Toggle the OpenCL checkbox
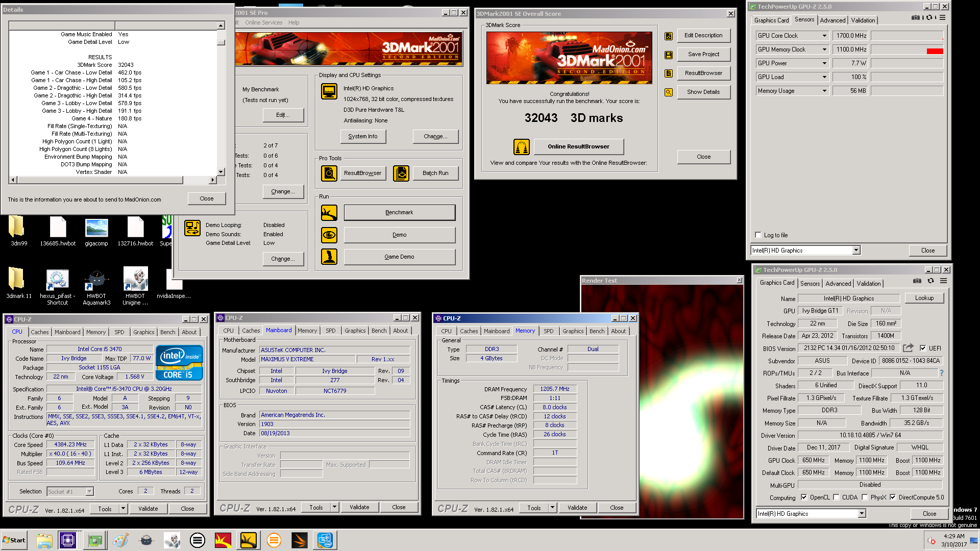 click(804, 497)
